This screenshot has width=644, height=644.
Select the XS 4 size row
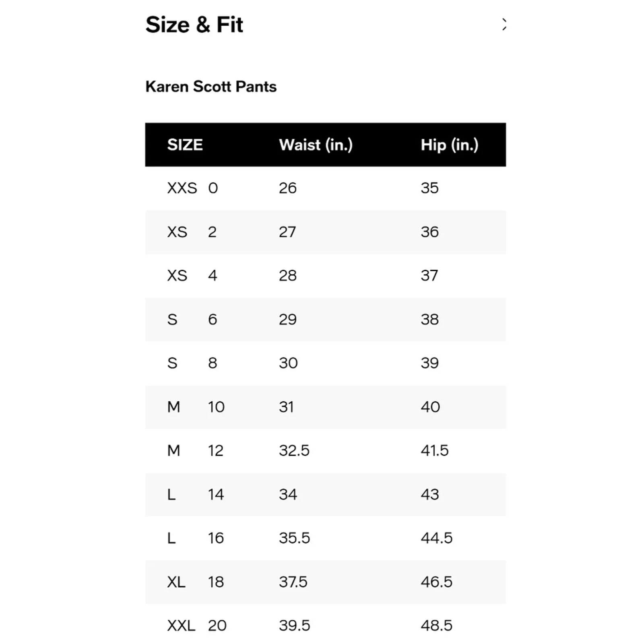coord(325,276)
